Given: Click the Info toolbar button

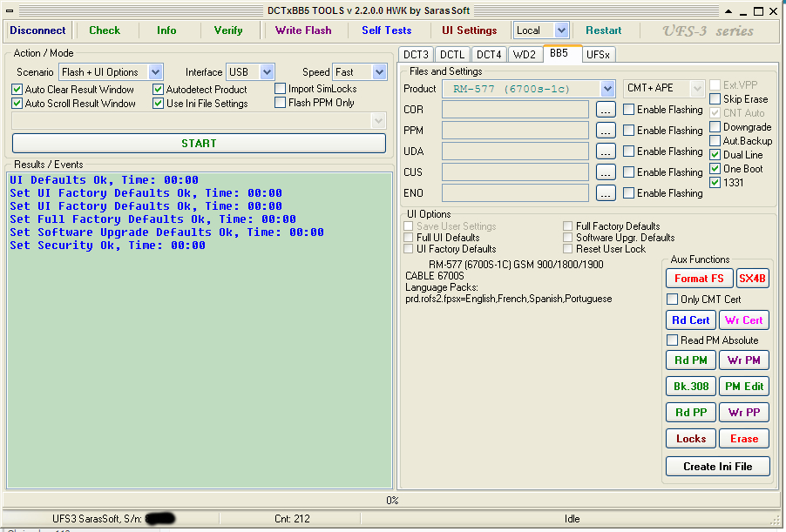Looking at the screenshot, I should point(166,30).
